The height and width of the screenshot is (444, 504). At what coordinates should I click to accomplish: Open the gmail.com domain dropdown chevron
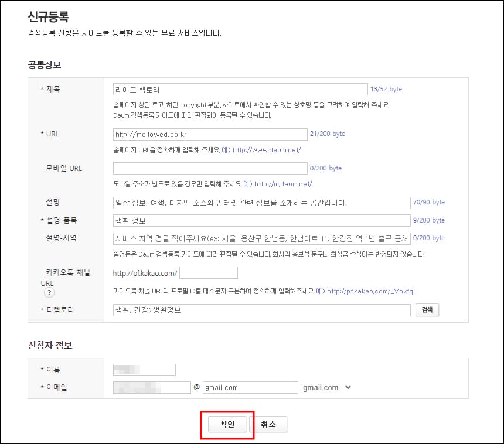[x=347, y=387]
